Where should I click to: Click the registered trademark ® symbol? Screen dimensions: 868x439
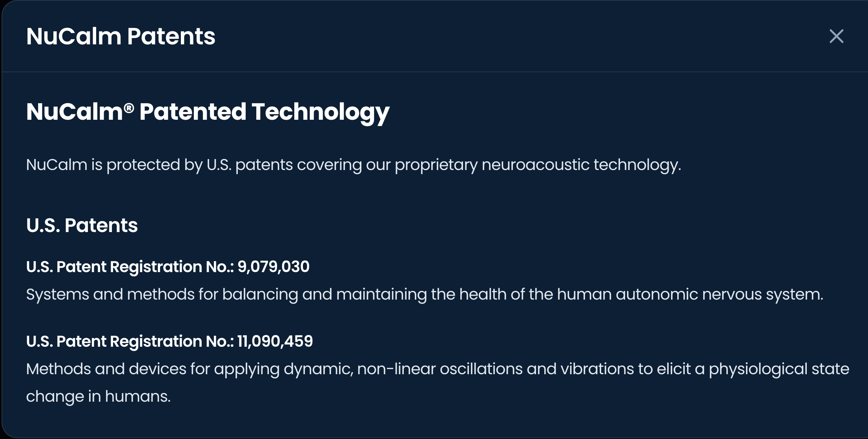[129, 107]
